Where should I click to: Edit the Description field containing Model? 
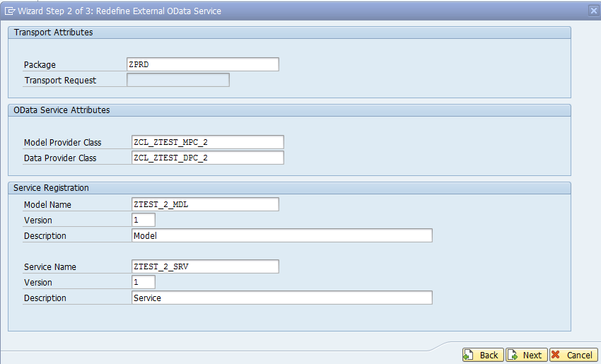pyautogui.click(x=281, y=235)
